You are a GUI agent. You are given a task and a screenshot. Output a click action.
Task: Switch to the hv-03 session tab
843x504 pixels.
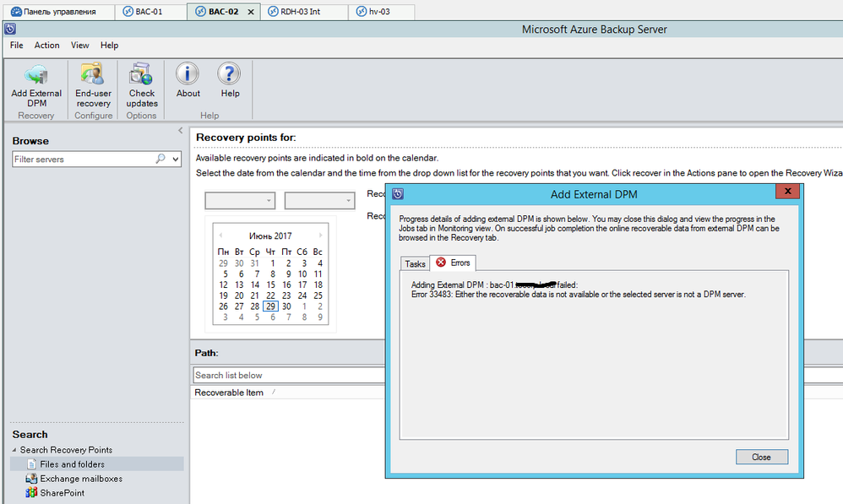[382, 11]
